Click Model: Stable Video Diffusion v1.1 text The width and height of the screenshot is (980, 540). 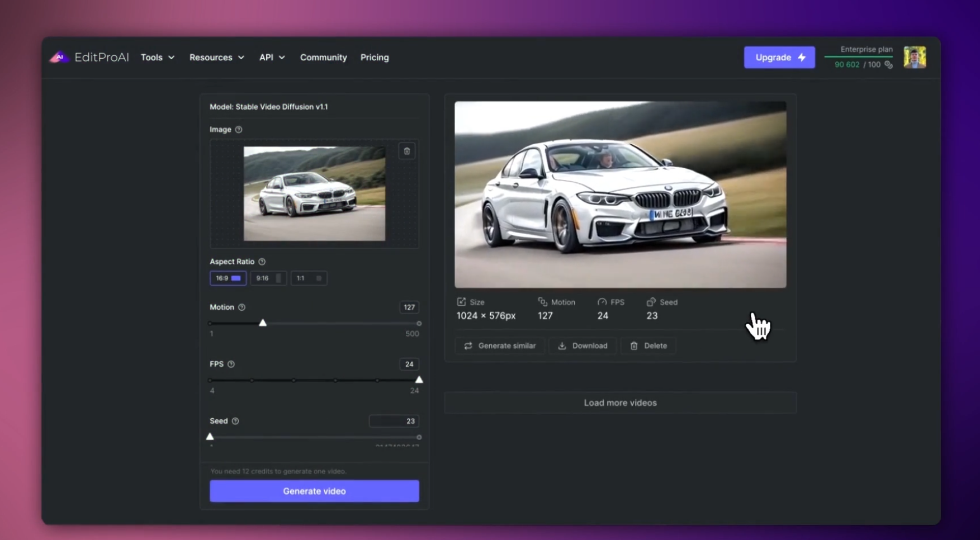click(x=268, y=107)
